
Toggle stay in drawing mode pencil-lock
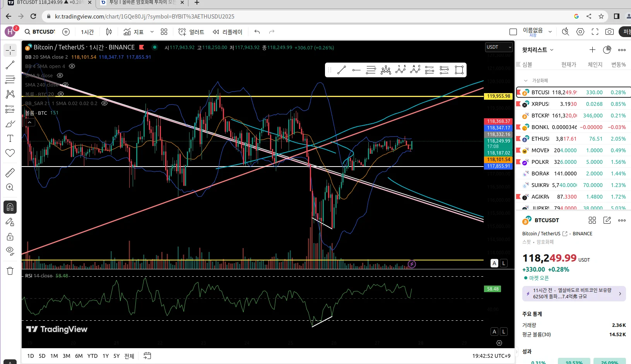tap(10, 222)
